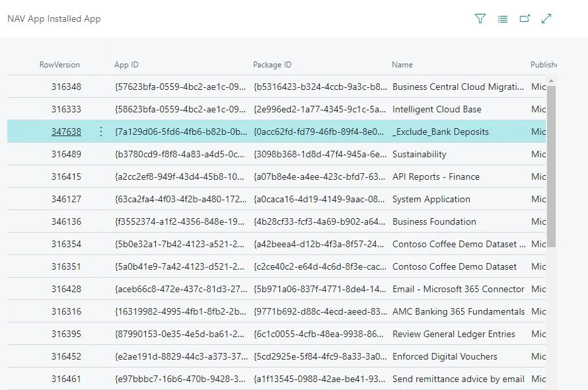588x390 pixels.
Task: Select RowVersion cell 316461
Action: pos(66,379)
